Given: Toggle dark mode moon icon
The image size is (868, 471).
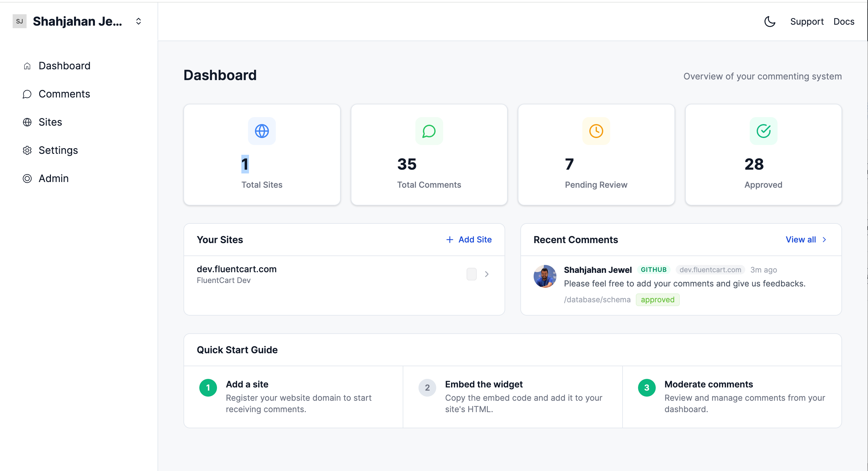Looking at the screenshot, I should [x=770, y=22].
